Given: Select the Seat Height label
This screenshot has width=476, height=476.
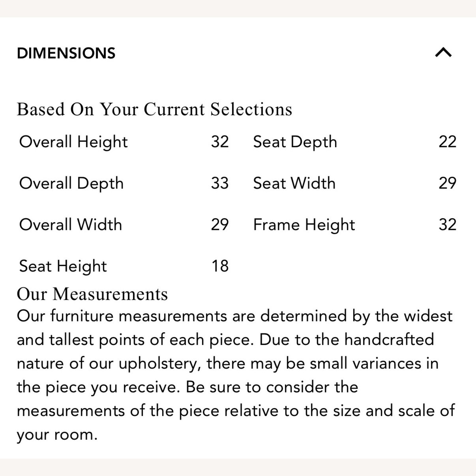Looking at the screenshot, I should coord(63,266).
